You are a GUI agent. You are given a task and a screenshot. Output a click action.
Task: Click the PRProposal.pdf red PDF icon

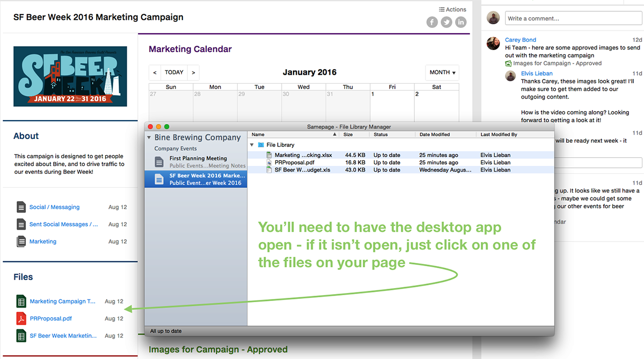tap(21, 319)
